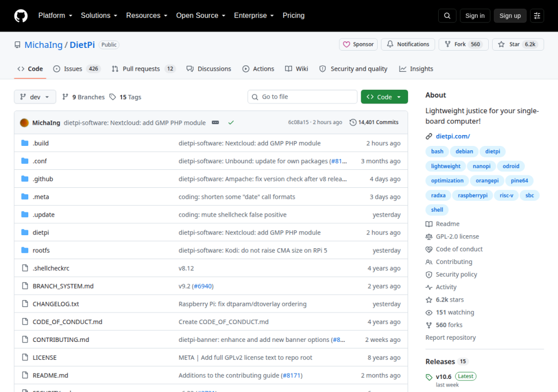The width and height of the screenshot is (558, 392).
Task: Click the orangepi topic tag
Action: tap(487, 181)
